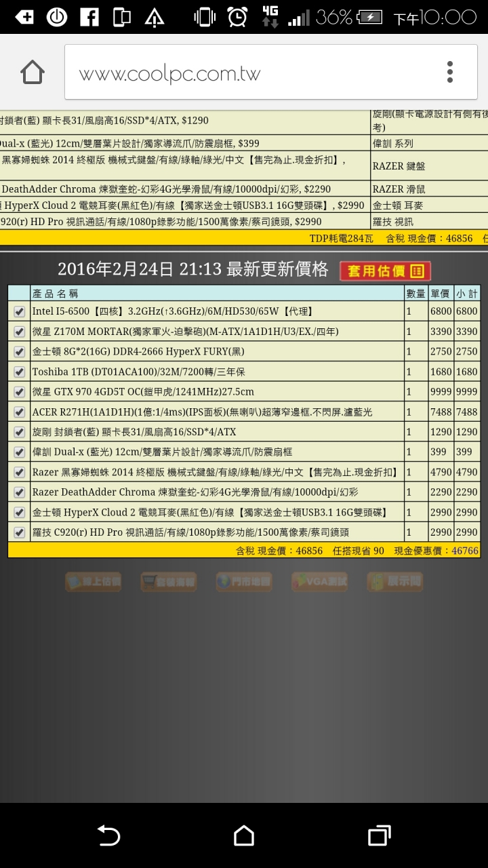Tap the dual-screen status bar icon
Image resolution: width=488 pixels, height=868 pixels.
point(121,17)
